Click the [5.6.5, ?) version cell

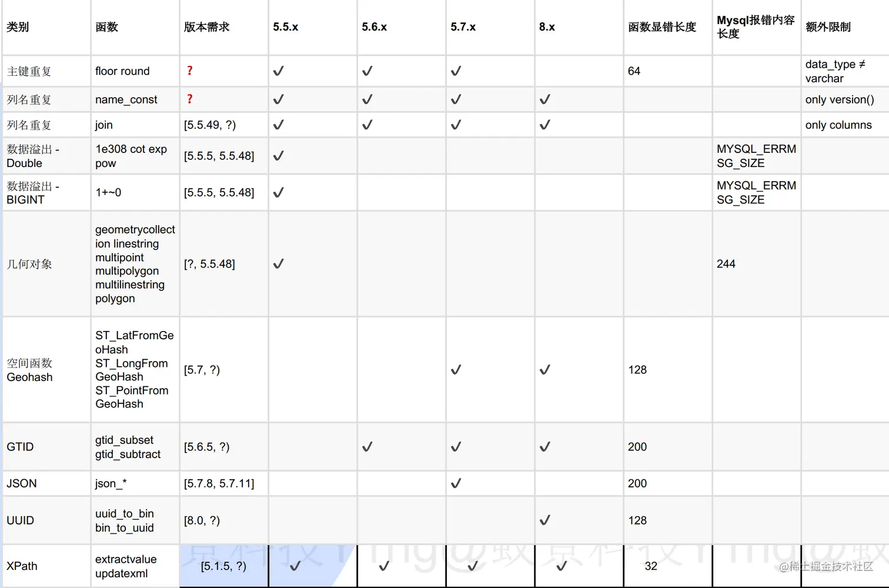[224, 447]
